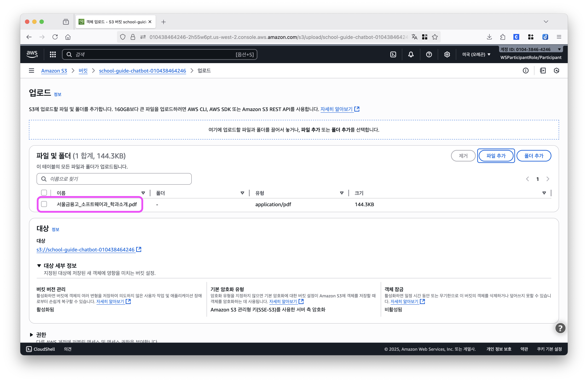Screen dimensions: 588x382
Task: Click the 제거 button
Action: 463,156
